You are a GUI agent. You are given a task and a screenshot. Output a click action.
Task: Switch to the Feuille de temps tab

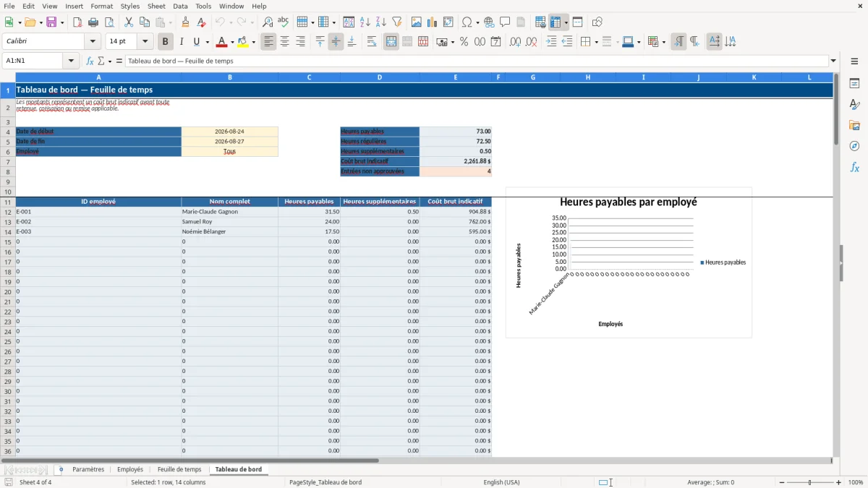179,470
